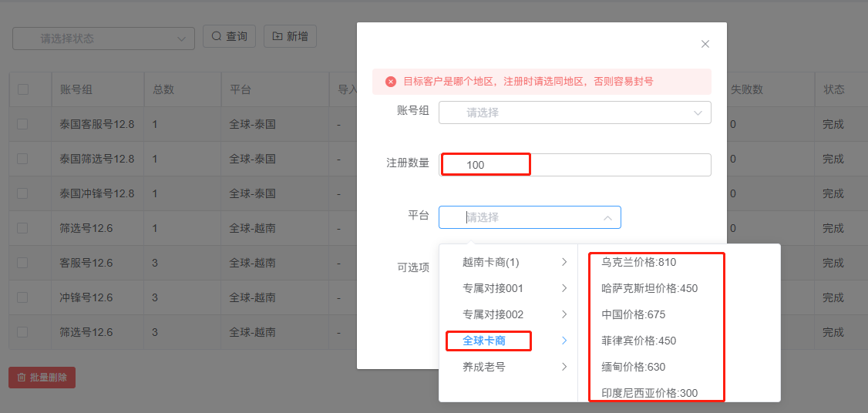Click the folder-plus icon in the 新增 button

pyautogui.click(x=278, y=36)
